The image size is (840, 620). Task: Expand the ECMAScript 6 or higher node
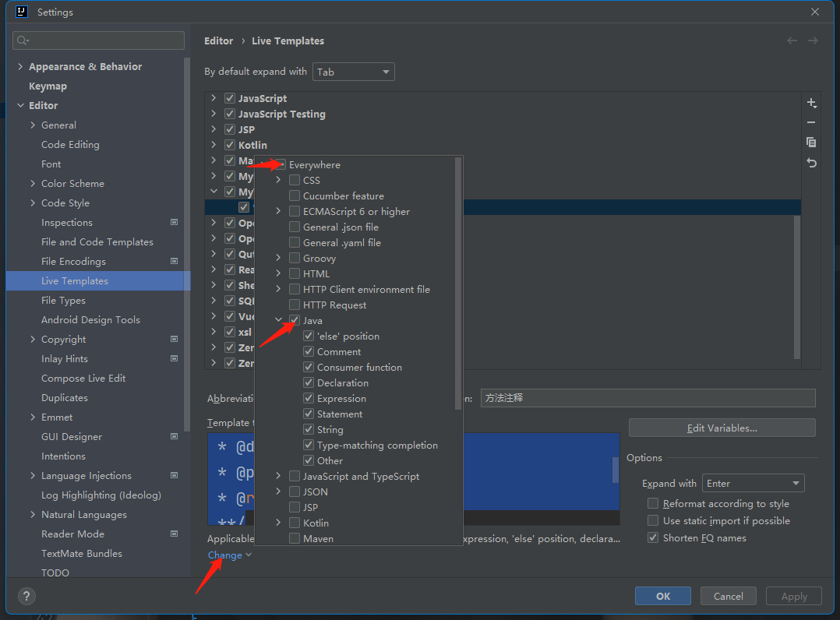point(279,212)
